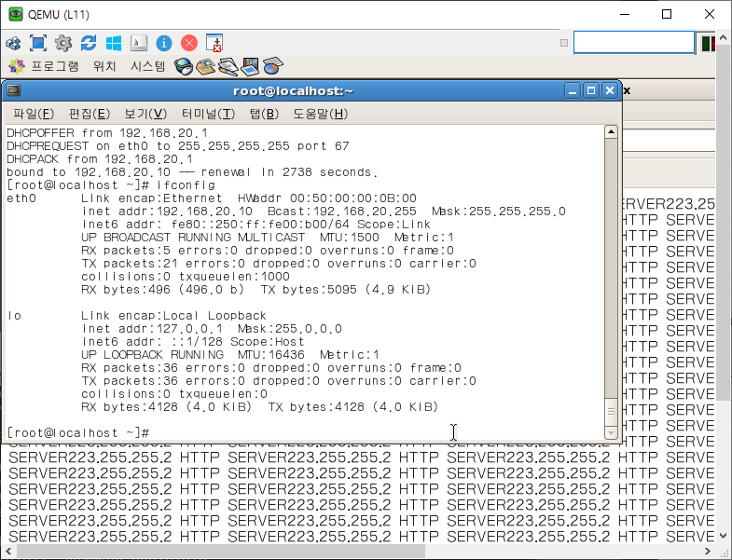Click the QEMU application icon in title bar

click(16, 15)
